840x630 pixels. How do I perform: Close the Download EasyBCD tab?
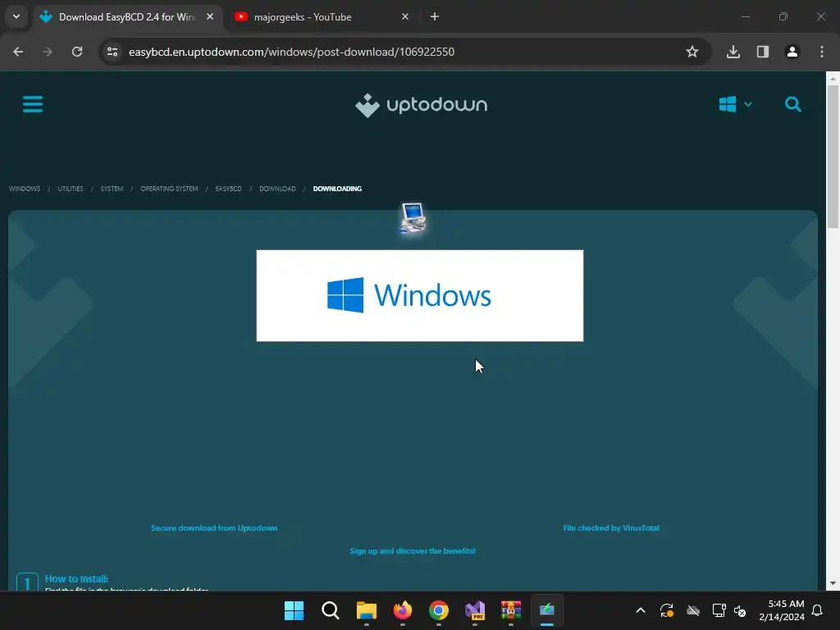click(210, 16)
